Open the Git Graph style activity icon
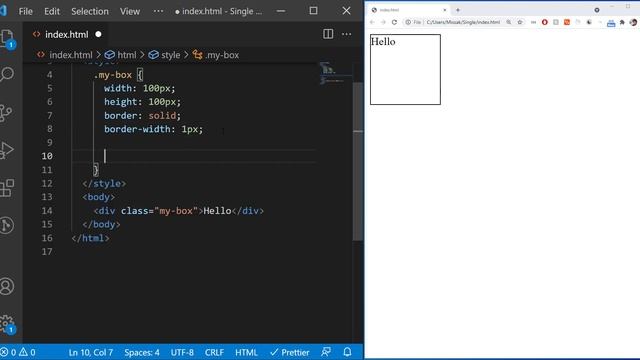640x360 pixels. coord(7,225)
